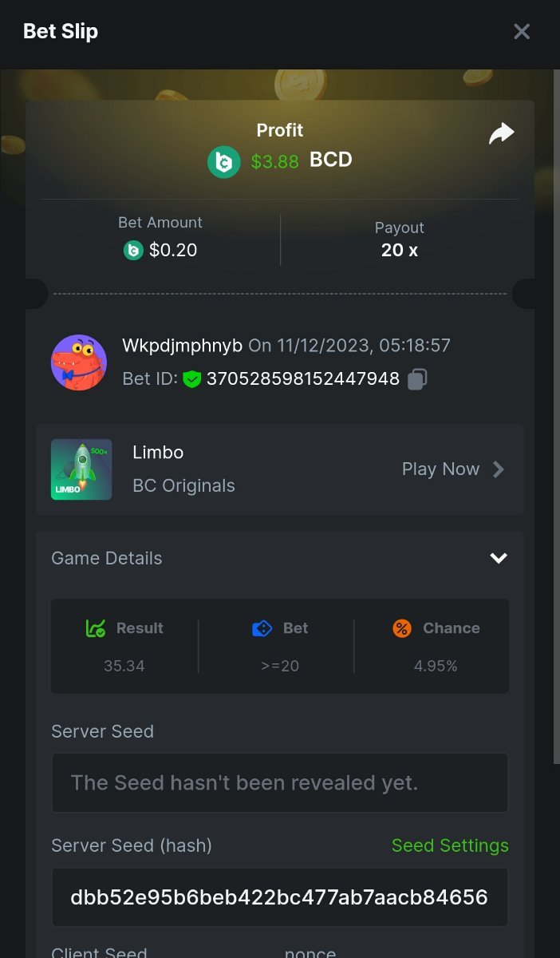
Task: Click the Server Seed field
Action: point(279,782)
